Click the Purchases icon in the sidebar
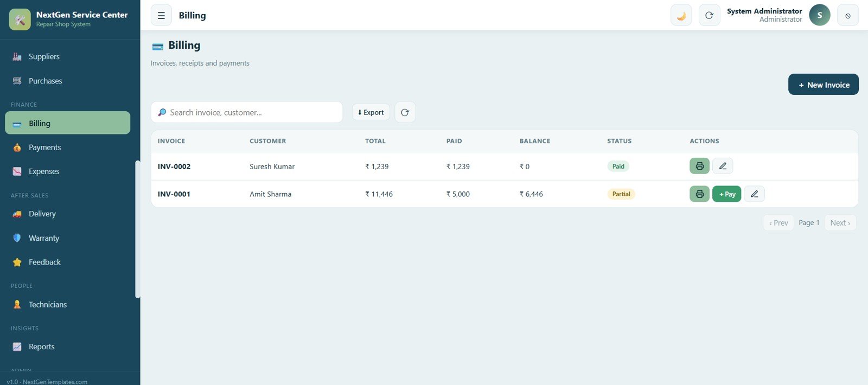The height and width of the screenshot is (385, 868). click(x=17, y=81)
